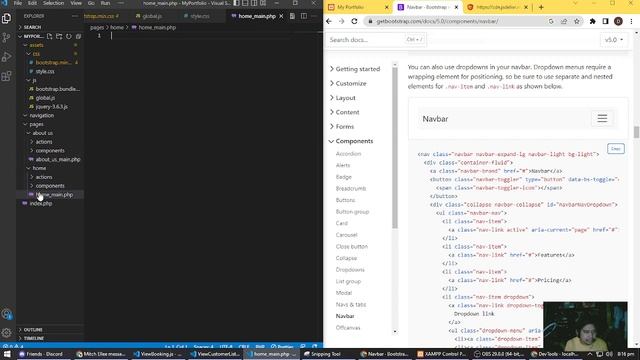Create a new file in the MyPortfolio explorer
Image resolution: width=640 pixels, height=360 pixels.
[49, 36]
